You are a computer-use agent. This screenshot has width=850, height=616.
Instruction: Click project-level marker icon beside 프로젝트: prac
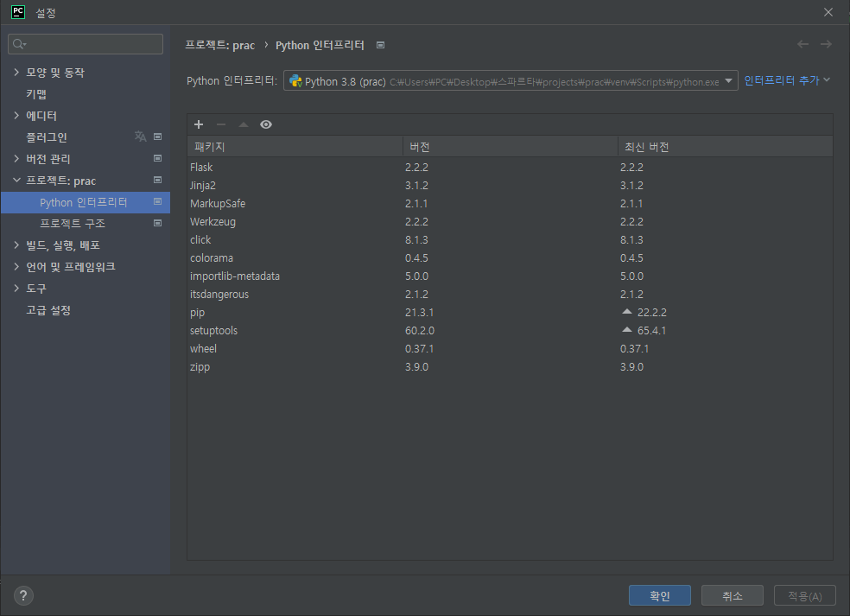(158, 180)
